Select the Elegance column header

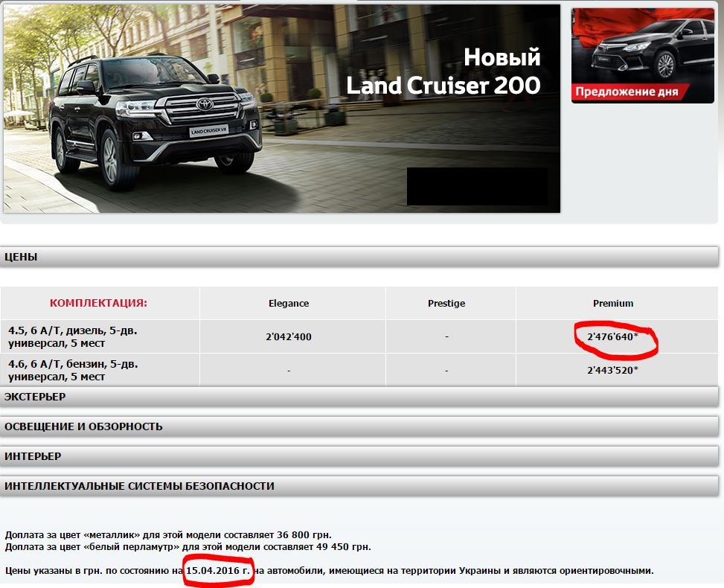pyautogui.click(x=289, y=304)
